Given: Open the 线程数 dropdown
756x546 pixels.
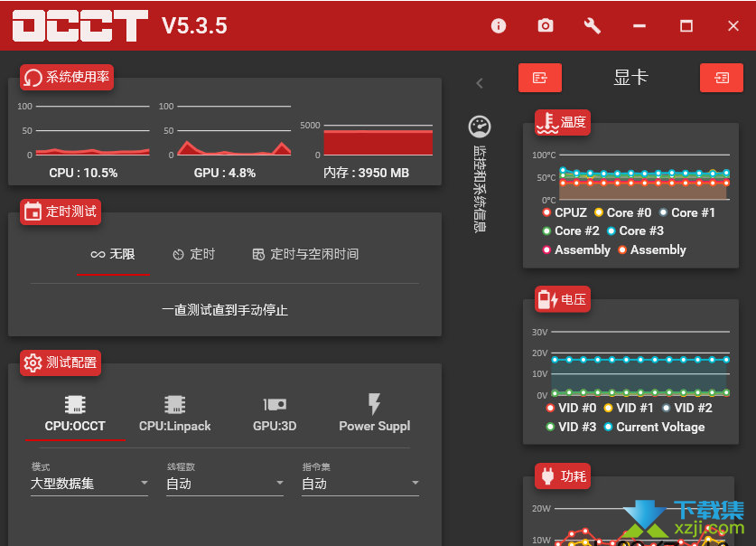Looking at the screenshot, I should (x=225, y=484).
